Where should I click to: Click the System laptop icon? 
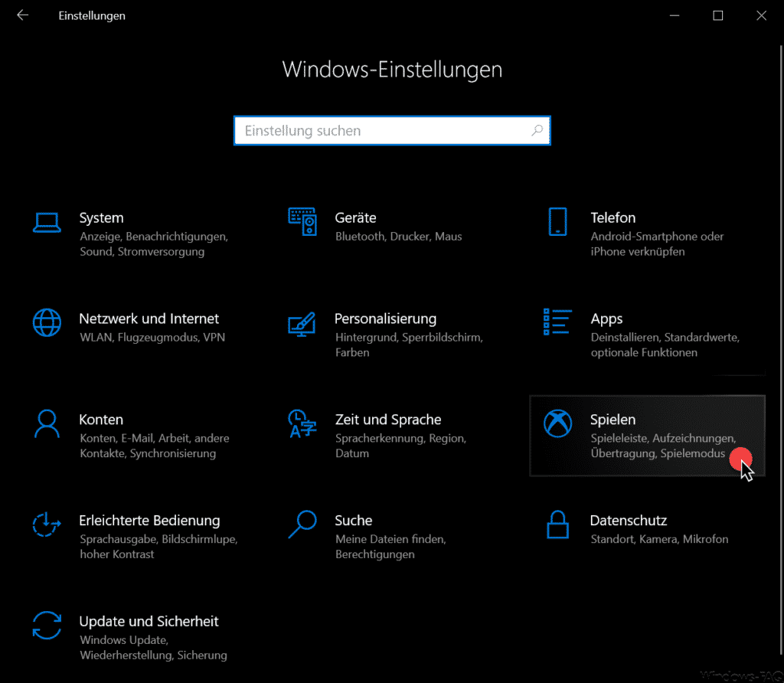[47, 223]
